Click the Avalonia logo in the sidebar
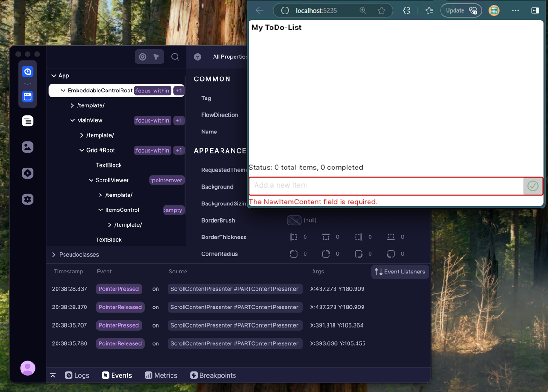 (28, 71)
